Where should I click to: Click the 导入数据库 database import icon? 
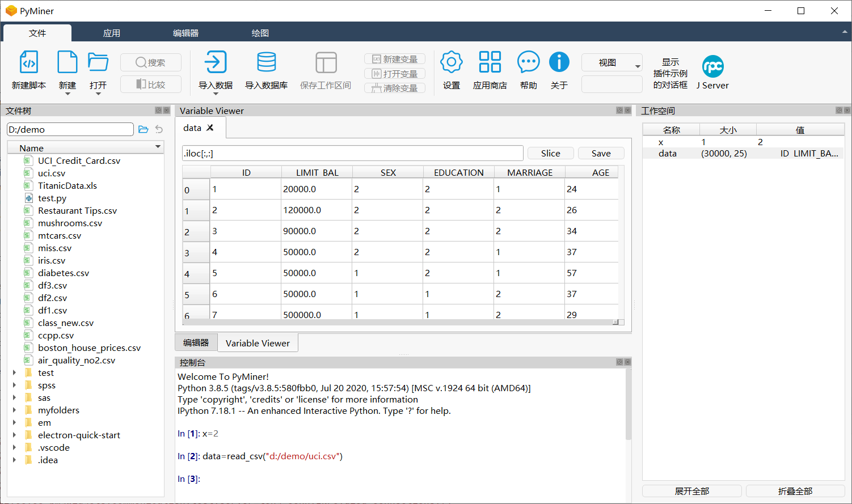pyautogui.click(x=266, y=62)
